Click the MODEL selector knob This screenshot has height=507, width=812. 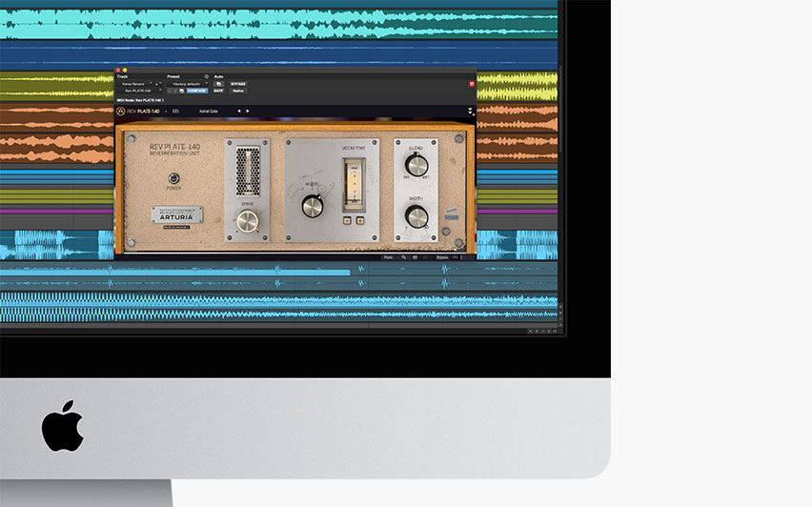(x=313, y=206)
